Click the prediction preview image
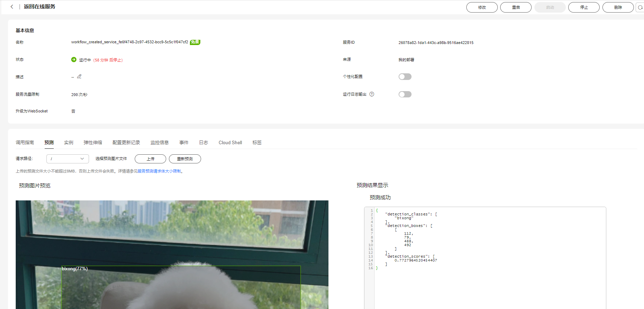This screenshot has height=309, width=644. coord(172,255)
